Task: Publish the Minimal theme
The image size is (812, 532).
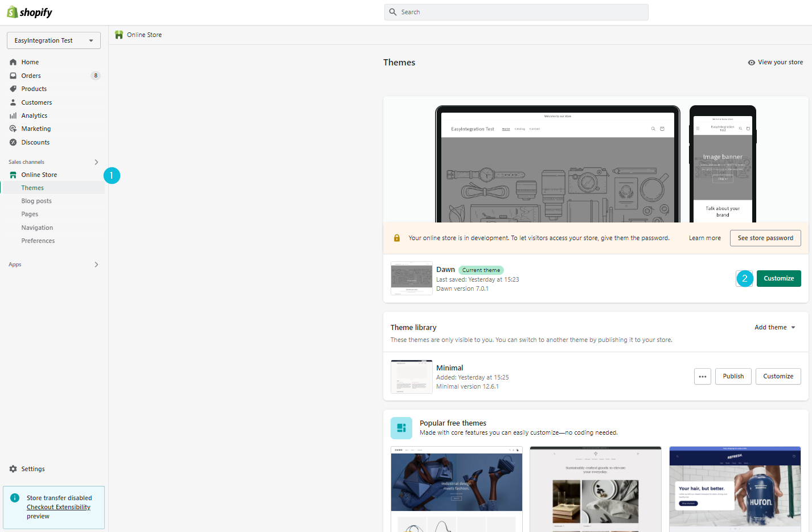Action: [x=733, y=377]
